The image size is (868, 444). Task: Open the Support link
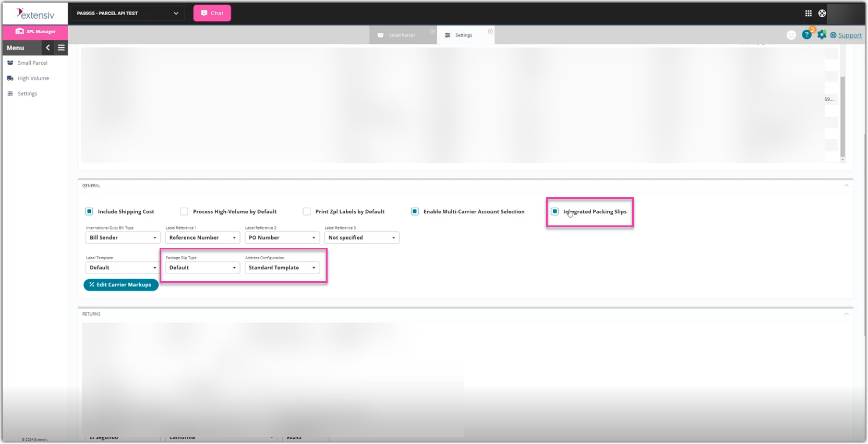(850, 35)
